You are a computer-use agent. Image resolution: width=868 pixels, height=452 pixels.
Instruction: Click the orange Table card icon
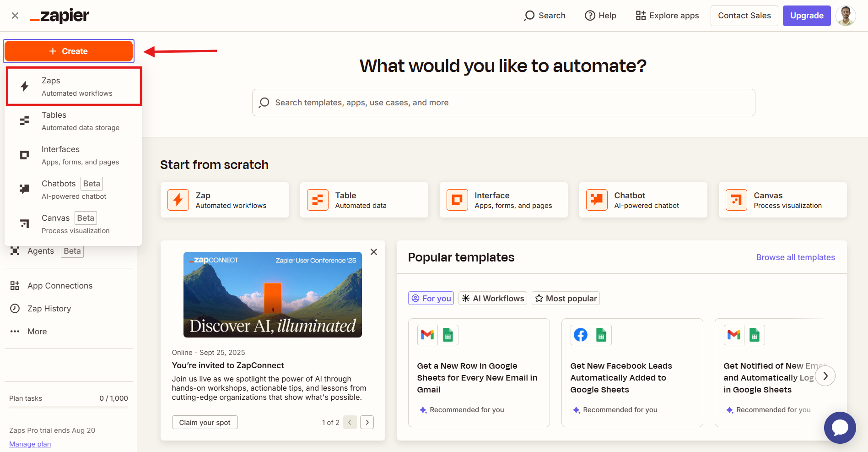[x=318, y=200]
